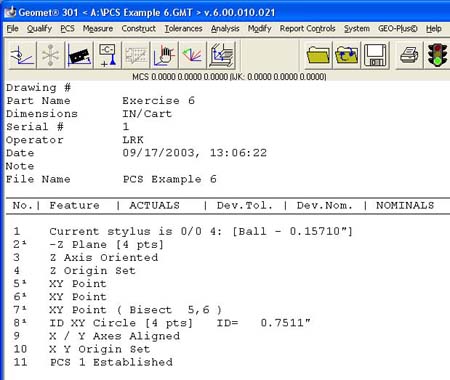The image size is (450, 380).
Task: Click the 'Dev.Nom.' column heading
Action: (x=324, y=205)
